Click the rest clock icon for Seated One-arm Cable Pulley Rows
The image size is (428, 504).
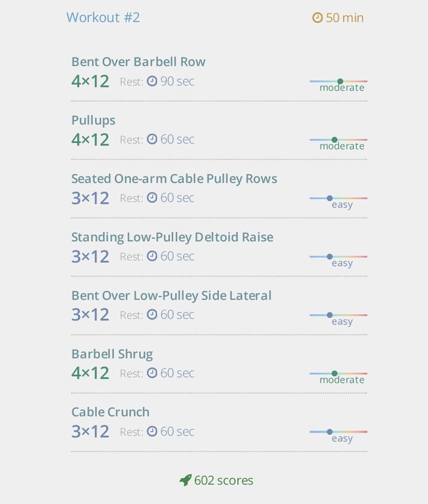pyautogui.click(x=152, y=198)
